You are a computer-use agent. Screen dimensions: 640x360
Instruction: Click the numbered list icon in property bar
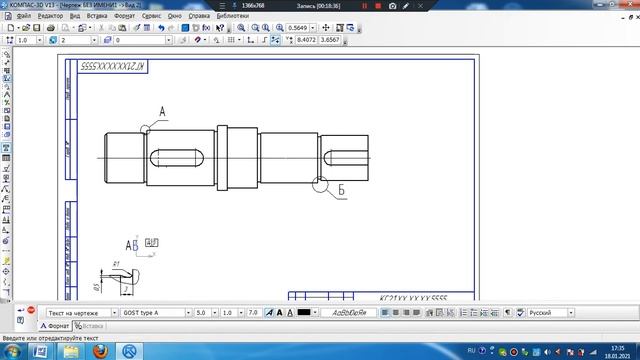point(463,313)
